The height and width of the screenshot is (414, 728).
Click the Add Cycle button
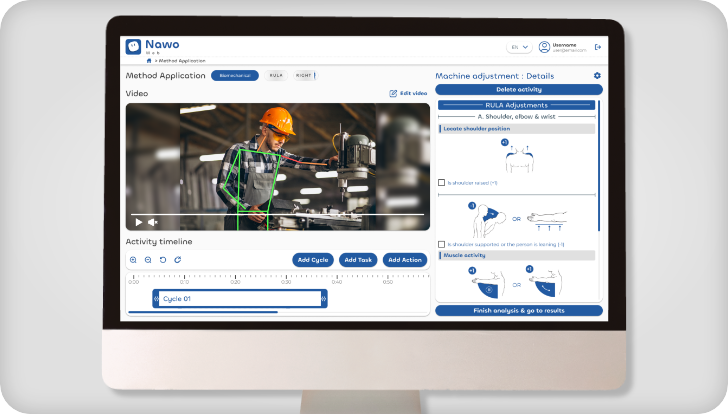pyautogui.click(x=313, y=260)
